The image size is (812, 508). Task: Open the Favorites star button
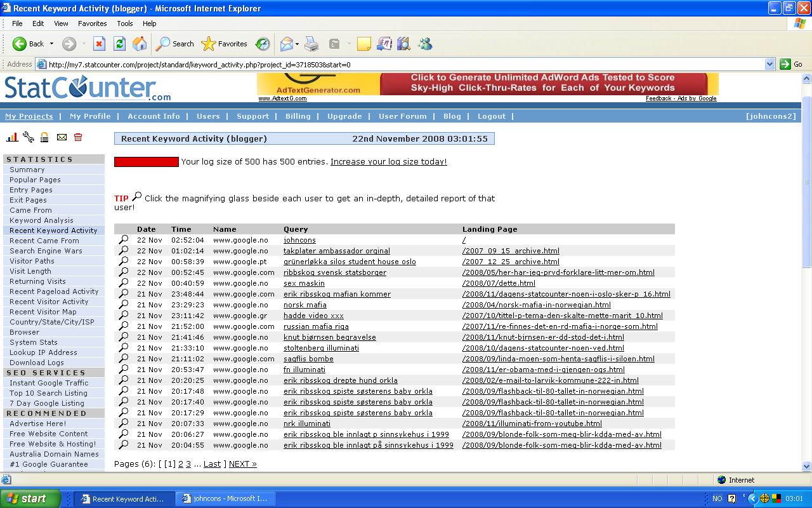(224, 44)
